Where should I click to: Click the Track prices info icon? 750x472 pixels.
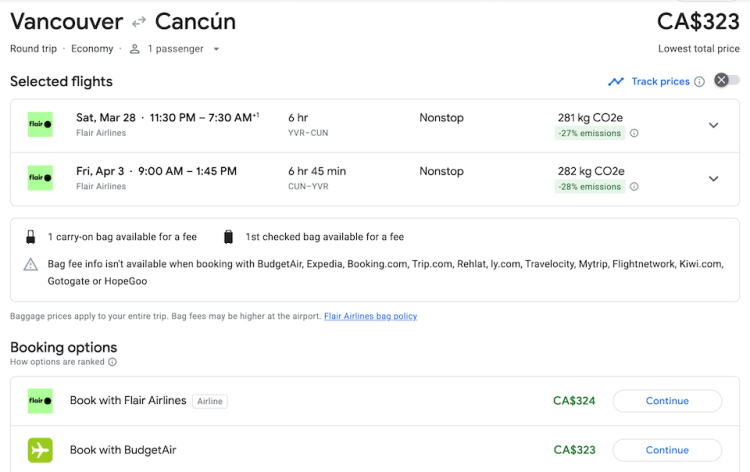699,82
